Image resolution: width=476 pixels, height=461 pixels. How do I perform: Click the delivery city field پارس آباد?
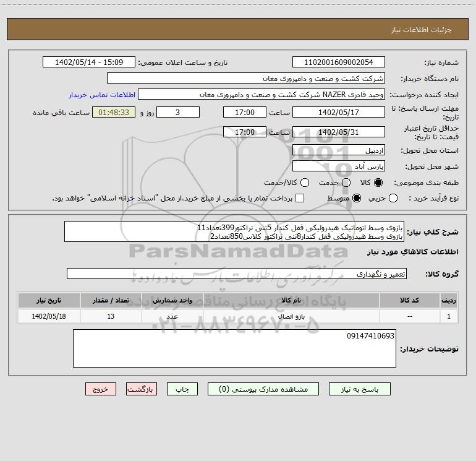coord(339,166)
